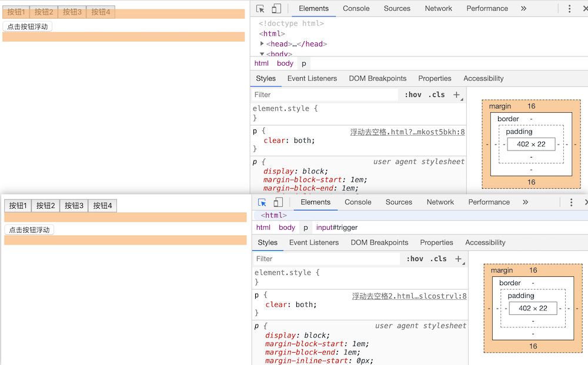
Task: Open the top DevTools three-dot menu
Action: pyautogui.click(x=569, y=9)
